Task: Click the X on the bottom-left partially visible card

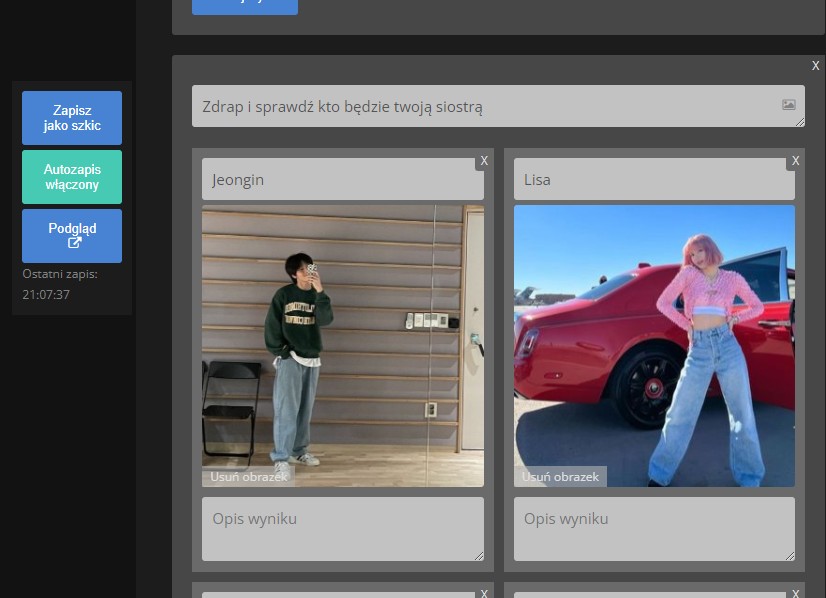Action: (484, 592)
